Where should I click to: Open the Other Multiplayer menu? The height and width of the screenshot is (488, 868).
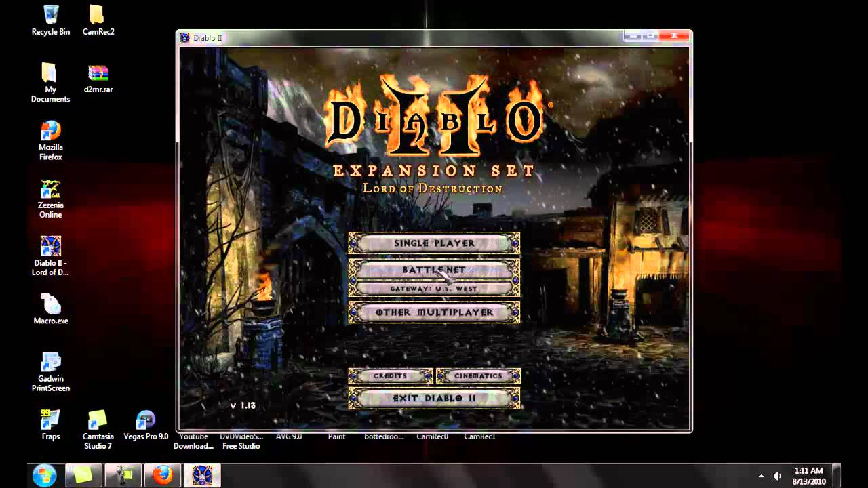point(434,312)
